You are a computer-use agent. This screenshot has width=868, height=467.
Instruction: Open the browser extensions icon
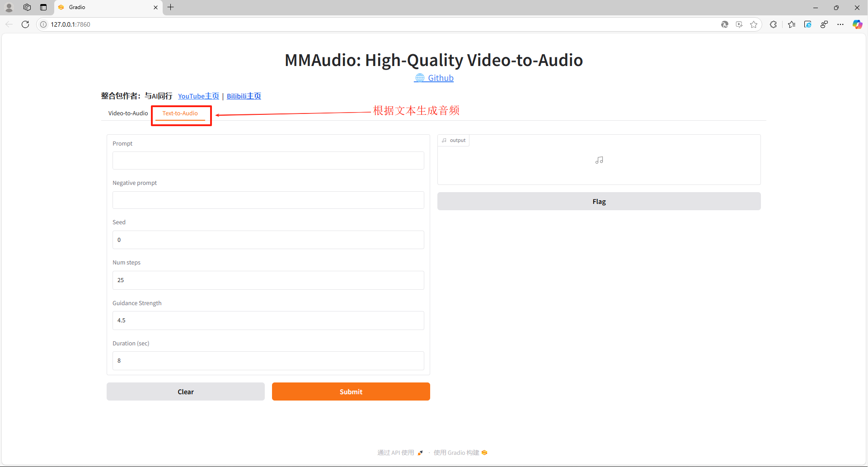click(x=773, y=24)
